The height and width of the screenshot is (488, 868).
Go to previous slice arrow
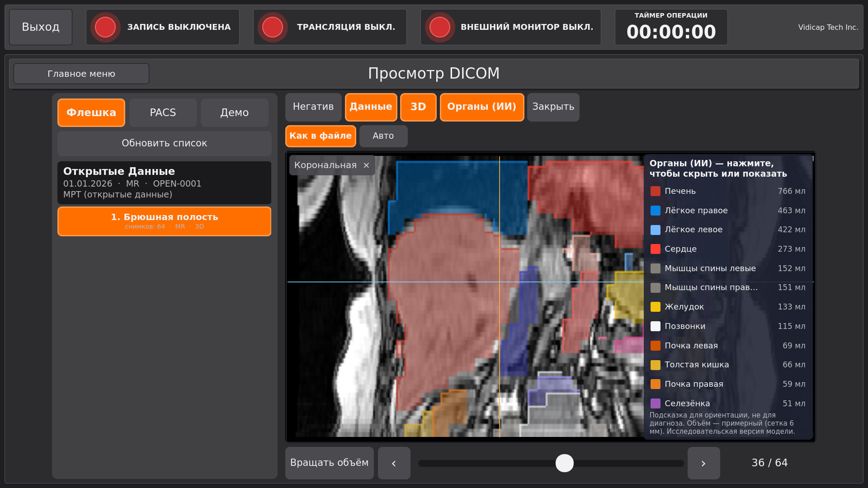tap(394, 463)
